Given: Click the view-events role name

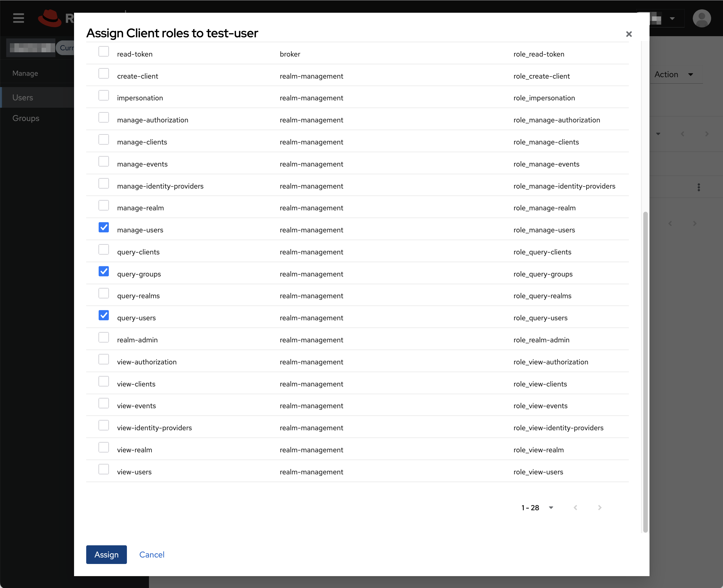Looking at the screenshot, I should [x=137, y=406].
